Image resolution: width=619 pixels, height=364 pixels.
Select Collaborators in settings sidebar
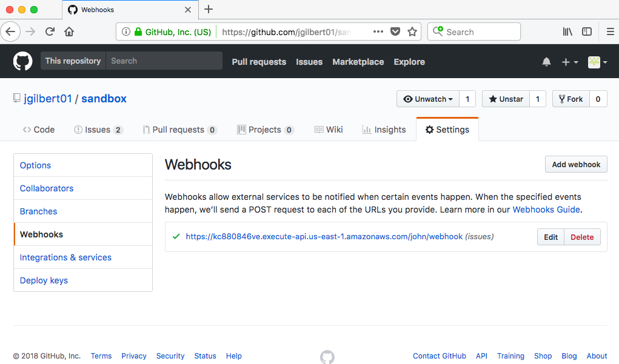(47, 188)
